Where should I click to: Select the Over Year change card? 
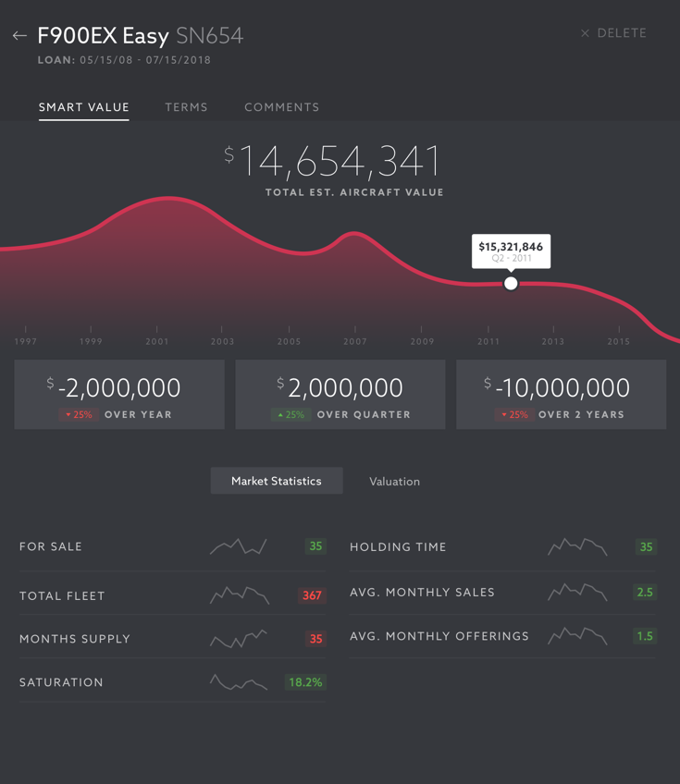119,395
